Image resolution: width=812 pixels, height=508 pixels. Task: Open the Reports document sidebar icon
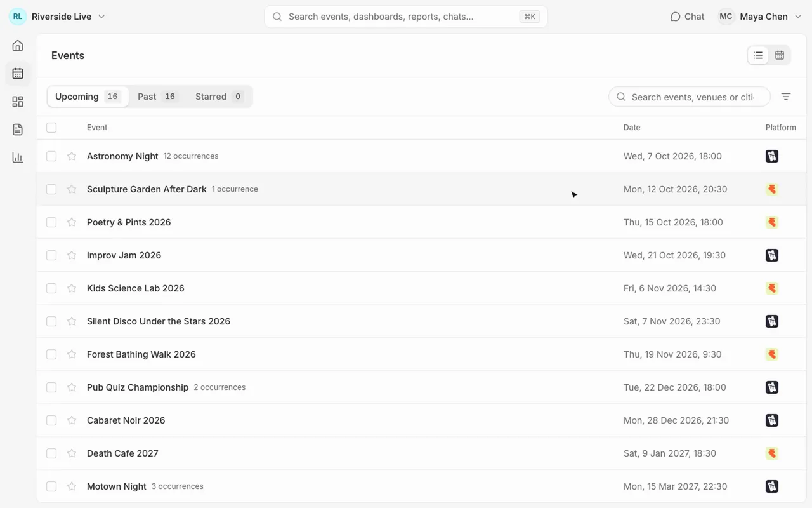(18, 130)
